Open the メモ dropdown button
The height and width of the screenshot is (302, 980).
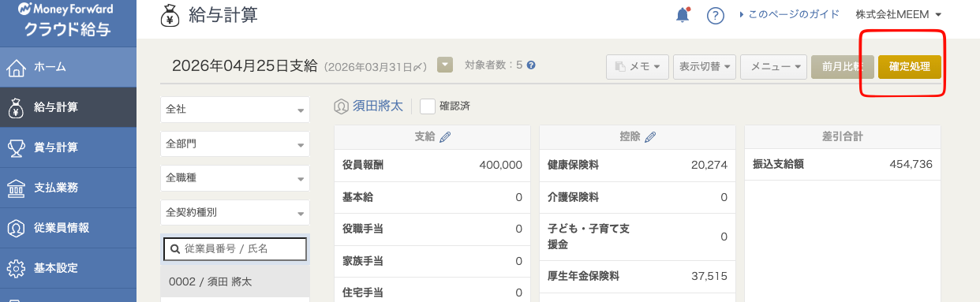point(638,67)
